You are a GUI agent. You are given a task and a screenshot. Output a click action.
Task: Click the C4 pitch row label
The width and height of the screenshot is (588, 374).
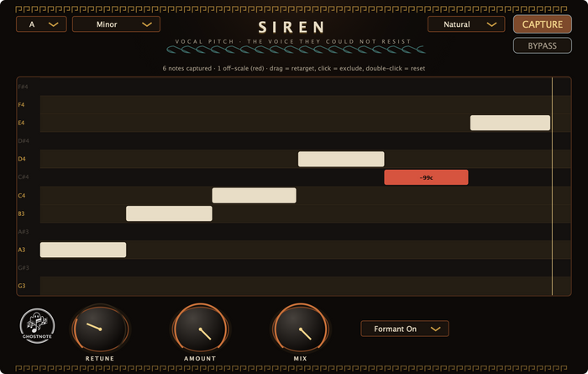22,196
